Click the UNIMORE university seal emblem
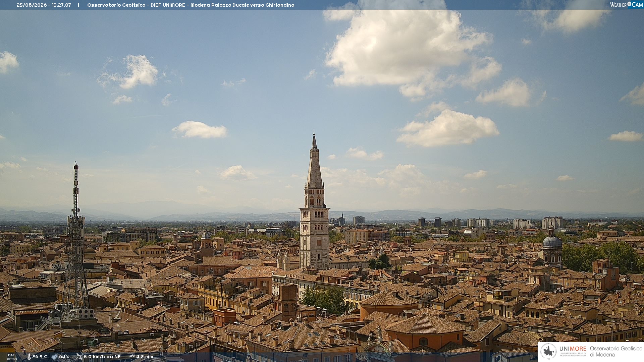Viewport: 644px width, 362px height. pos(548,351)
